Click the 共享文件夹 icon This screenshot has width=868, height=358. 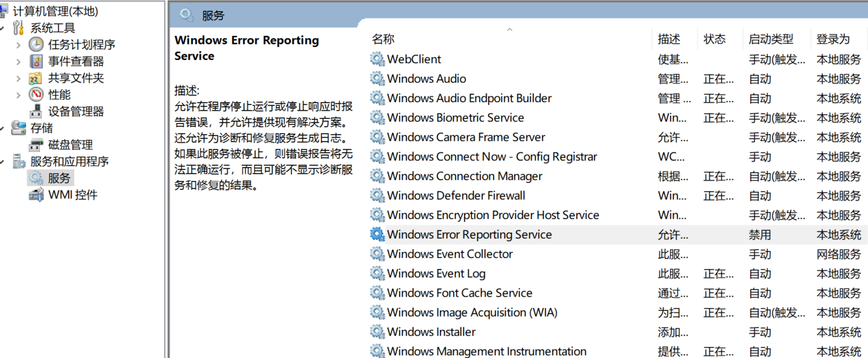point(37,78)
